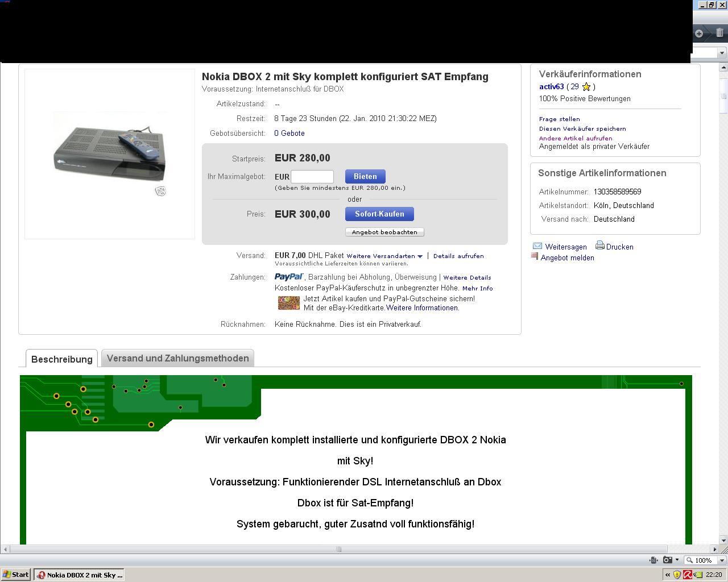The image size is (728, 582).
Task: Select the Beschreibung tab
Action: [x=61, y=359]
